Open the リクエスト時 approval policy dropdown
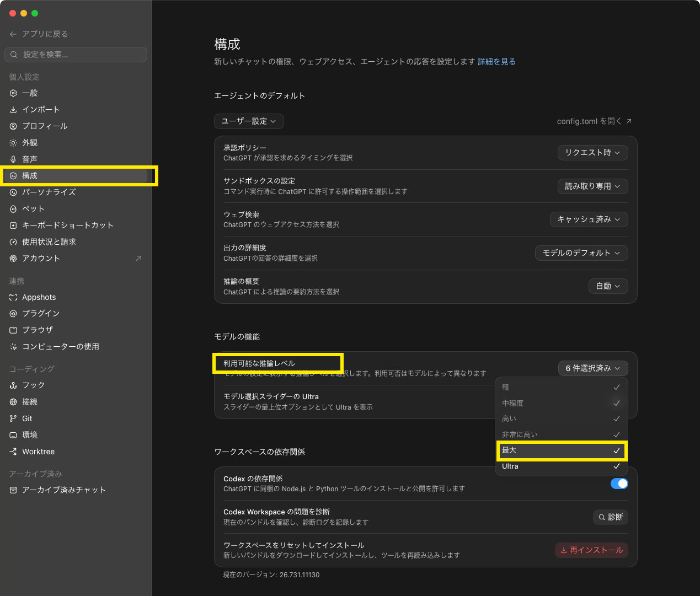Screen dimensions: 700x596 pos(592,153)
